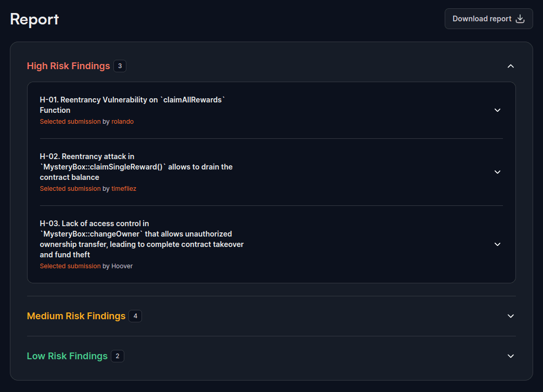Screen dimensions: 543x392
Task: Open the H-03 changeOwner access control title
Action: (x=141, y=239)
